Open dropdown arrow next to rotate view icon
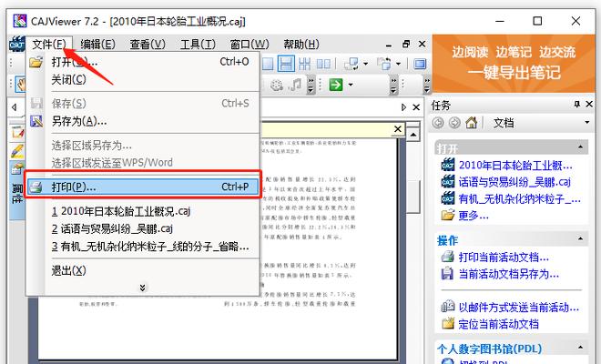This screenshot has height=364, width=601. click(365, 64)
